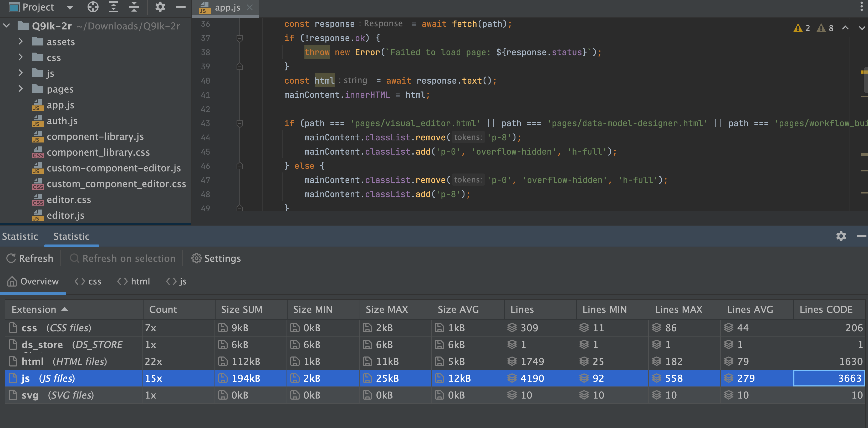Toggle code fold marker on line 37

[239, 38]
